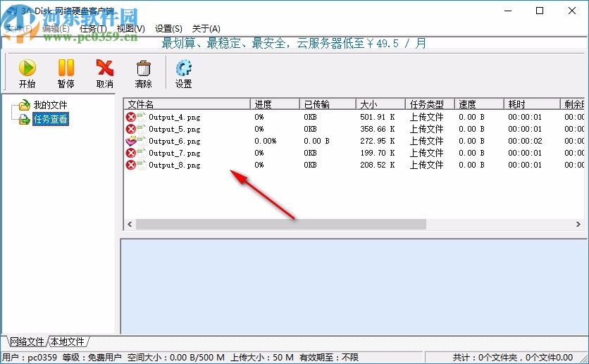
Task: Click the left arrow of horizontal scrollbar
Action: click(130, 224)
